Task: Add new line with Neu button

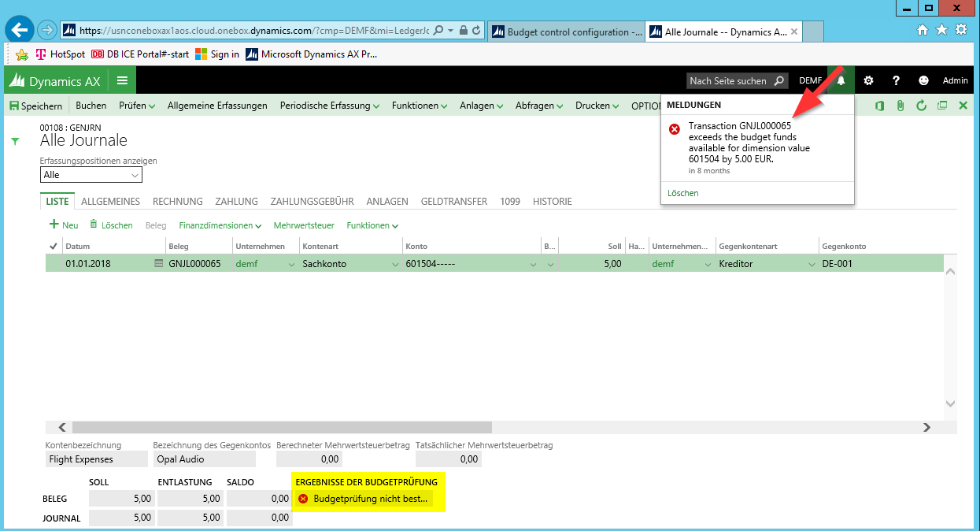Action: (64, 225)
